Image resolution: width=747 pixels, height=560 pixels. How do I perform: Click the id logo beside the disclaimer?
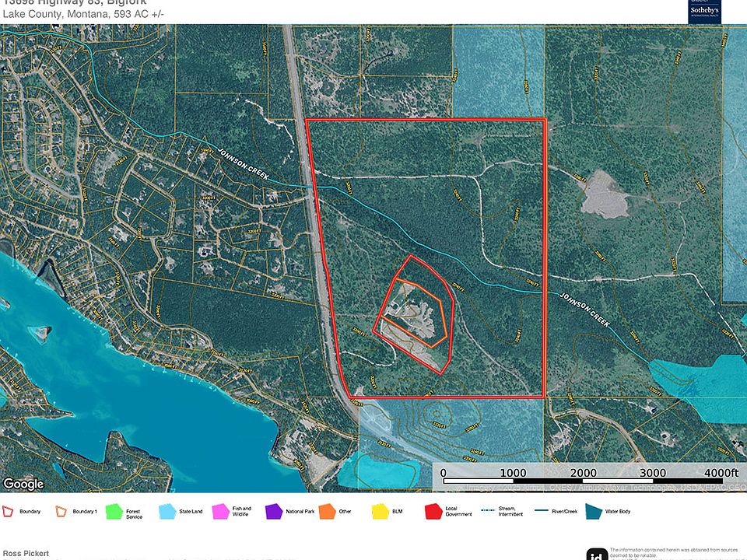(596, 554)
